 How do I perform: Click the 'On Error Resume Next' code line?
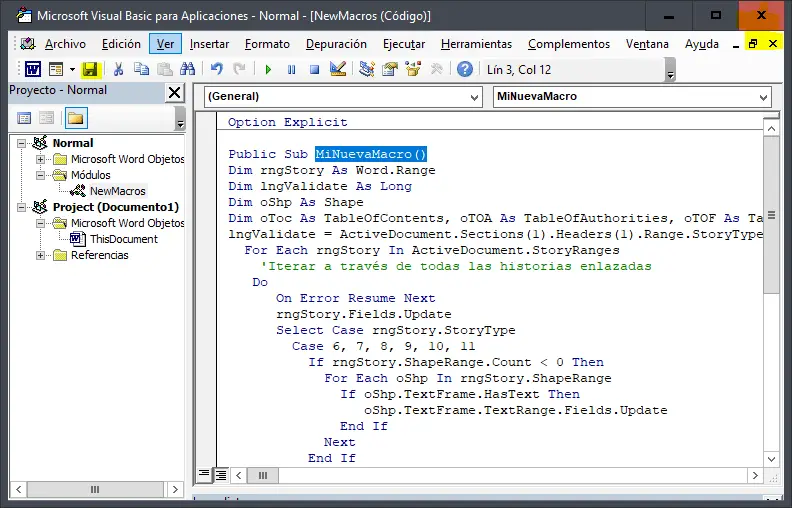(x=356, y=298)
